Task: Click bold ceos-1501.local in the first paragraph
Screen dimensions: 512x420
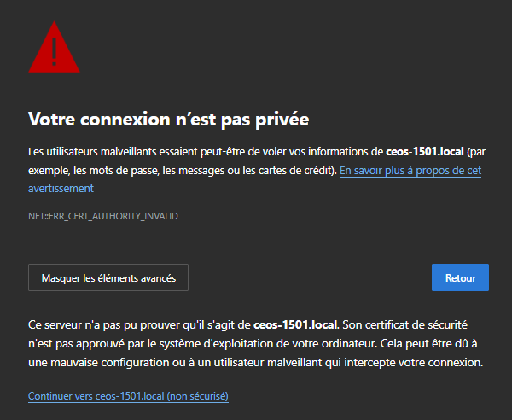Action: tap(424, 152)
